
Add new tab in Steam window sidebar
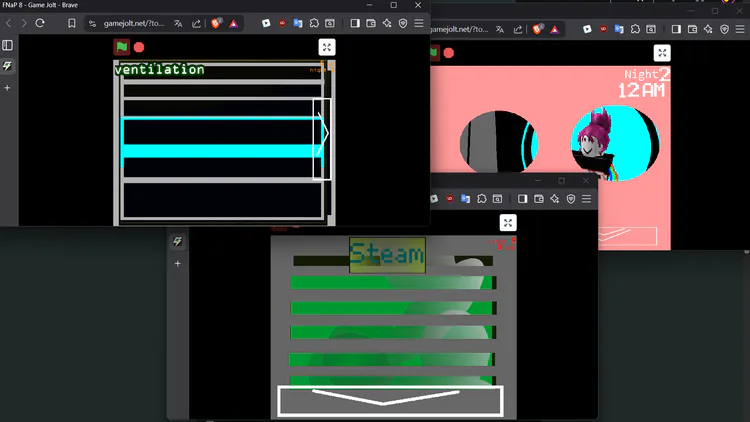[177, 264]
